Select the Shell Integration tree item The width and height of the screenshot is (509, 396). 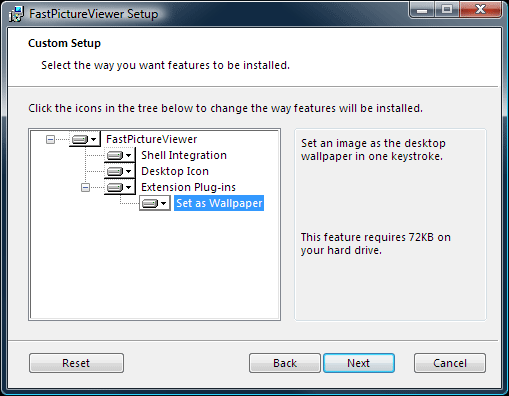[184, 155]
